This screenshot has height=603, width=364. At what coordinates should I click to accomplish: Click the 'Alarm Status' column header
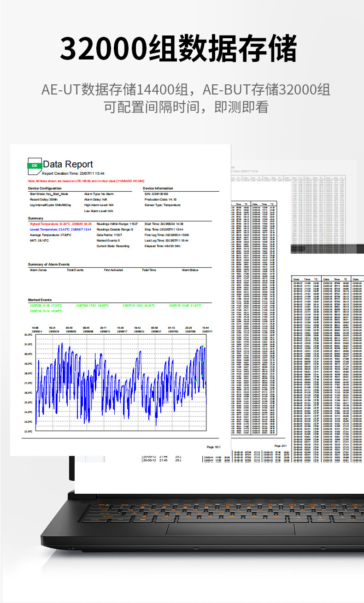190,270
